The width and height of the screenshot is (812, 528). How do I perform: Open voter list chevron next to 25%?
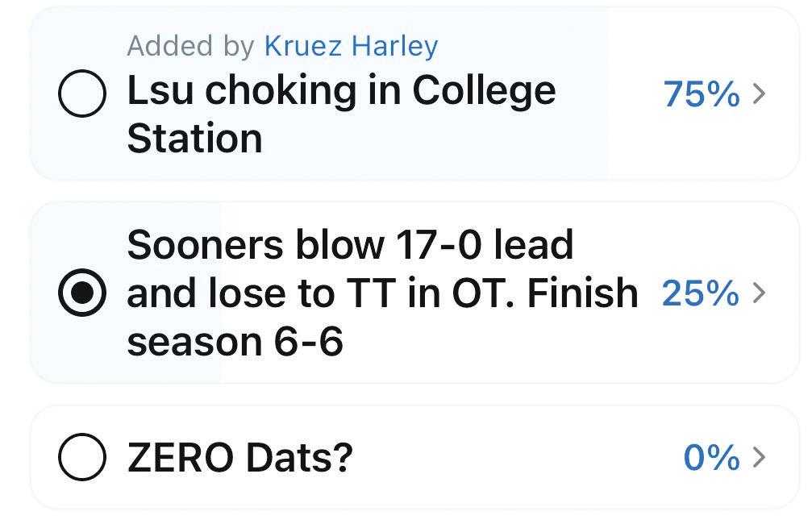tap(759, 293)
